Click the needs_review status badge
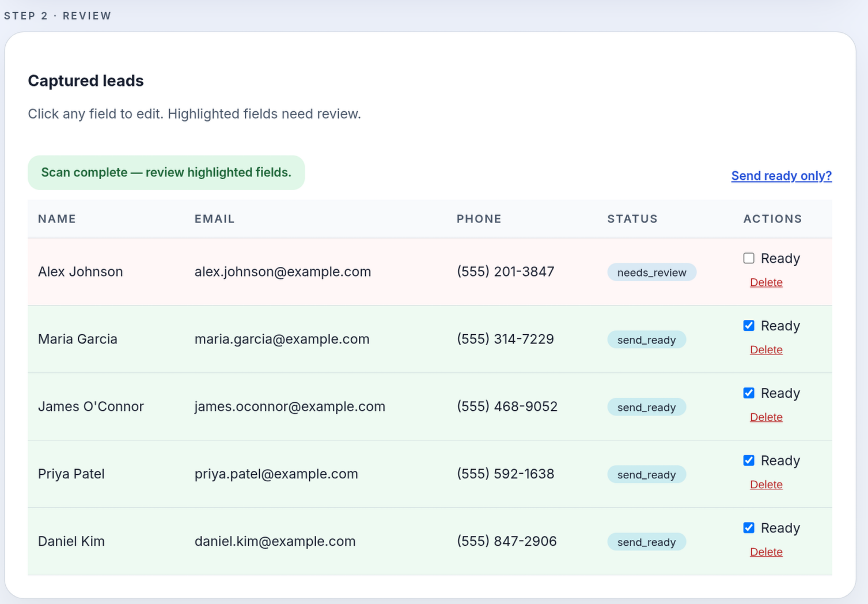Screen dimensions: 868x604 click(x=651, y=273)
